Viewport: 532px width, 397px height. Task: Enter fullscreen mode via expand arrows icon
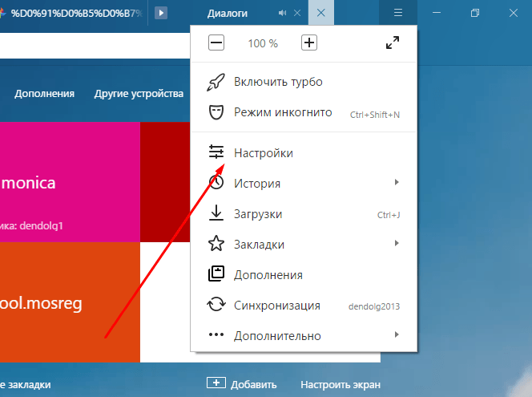393,43
